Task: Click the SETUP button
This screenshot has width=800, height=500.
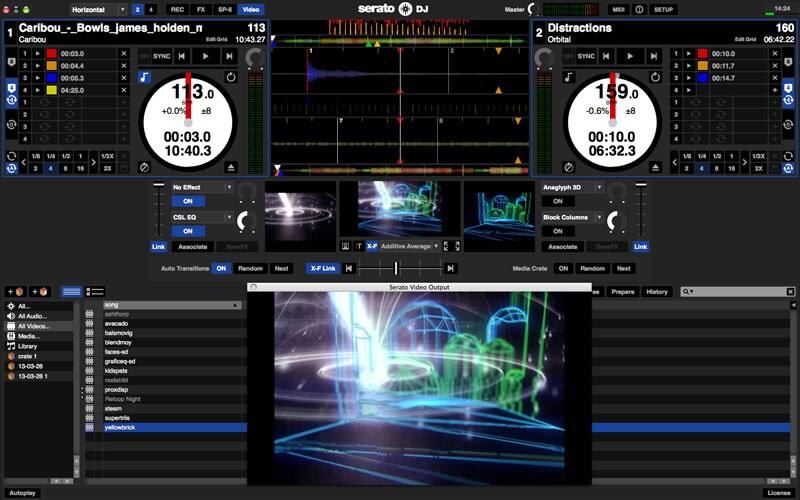Action: (664, 9)
